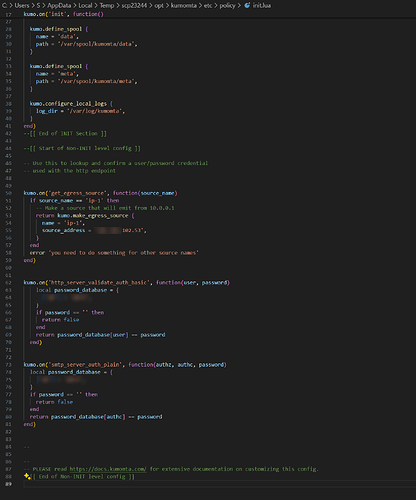This screenshot has width=416, height=500.
Task: Expand the kumomta folder breadcrumb
Action: pyautogui.click(x=184, y=5)
